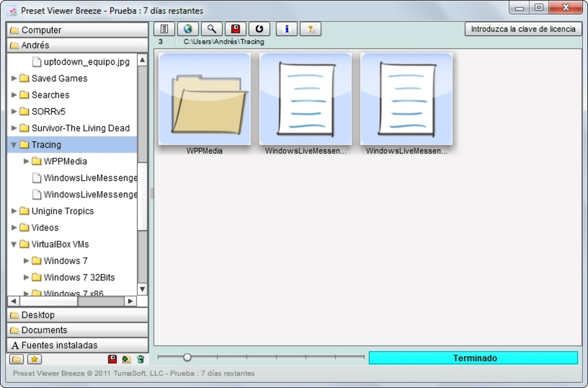Click the list view toolbar button
The height and width of the screenshot is (388, 588).
[164, 29]
